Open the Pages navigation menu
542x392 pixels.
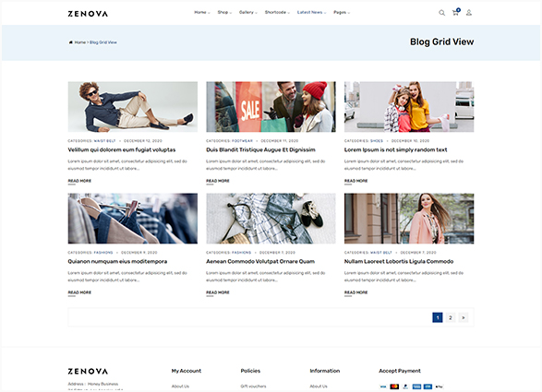pos(342,12)
